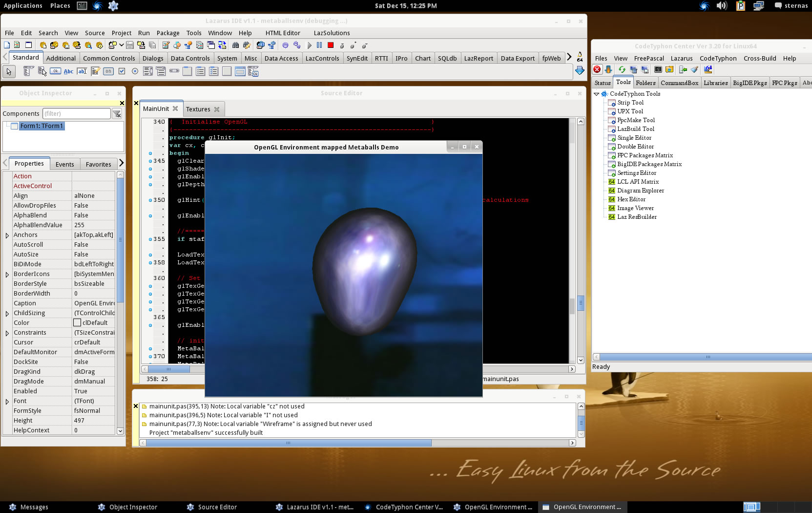Stop debugging with the red square

point(331,45)
